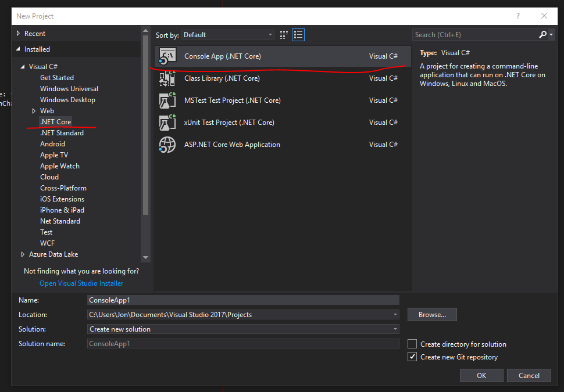The image size is (564, 392).
Task: Click the tree scroll down arrow
Action: pos(145,258)
